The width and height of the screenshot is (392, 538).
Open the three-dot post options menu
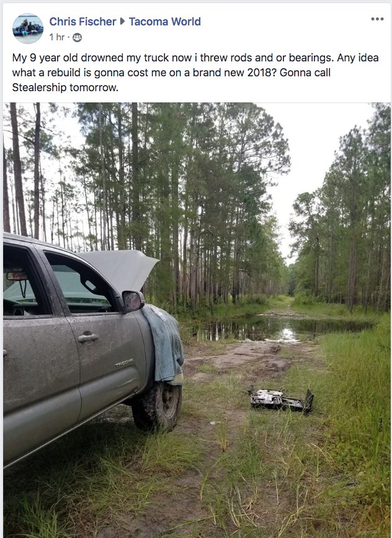(377, 19)
